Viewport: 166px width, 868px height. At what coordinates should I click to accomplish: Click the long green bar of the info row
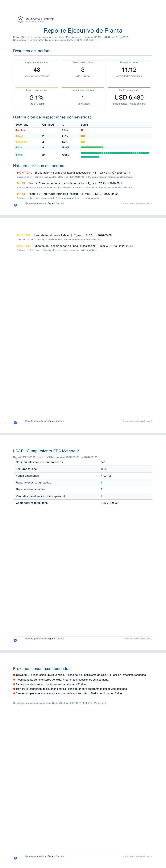115,155
